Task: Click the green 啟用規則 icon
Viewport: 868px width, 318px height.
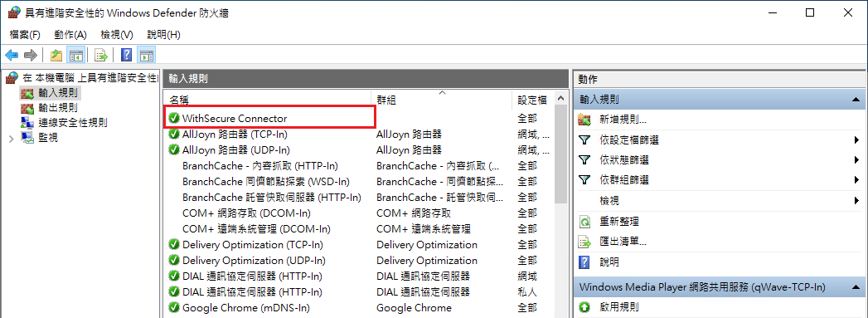Action: 584,307
